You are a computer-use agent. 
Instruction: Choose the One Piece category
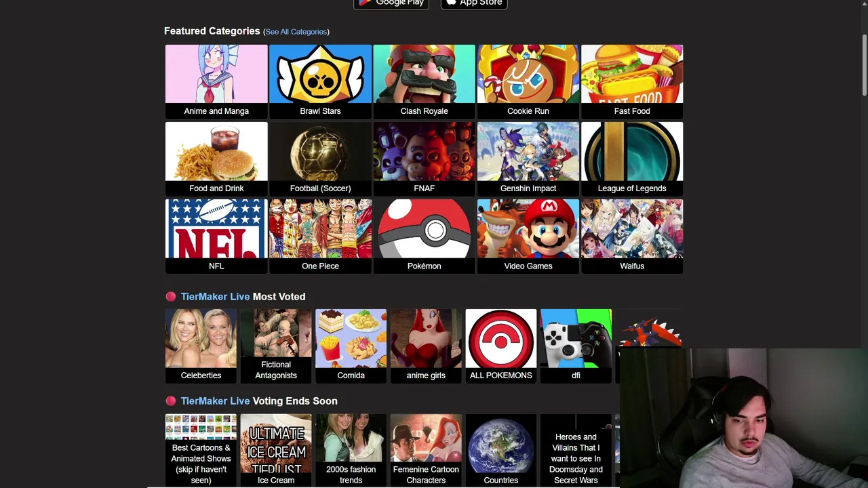[x=320, y=236]
